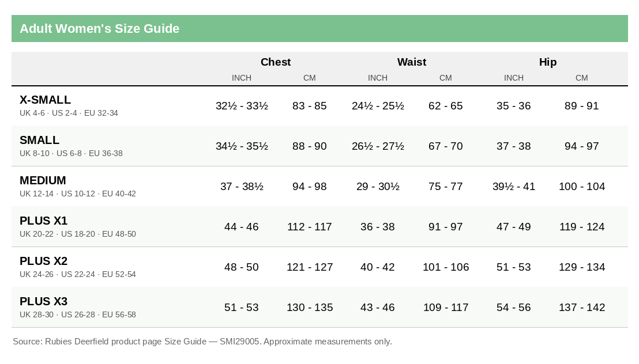Click the PLUS X1 chest cm value 112 - 117
639x364 pixels.
[x=309, y=227]
